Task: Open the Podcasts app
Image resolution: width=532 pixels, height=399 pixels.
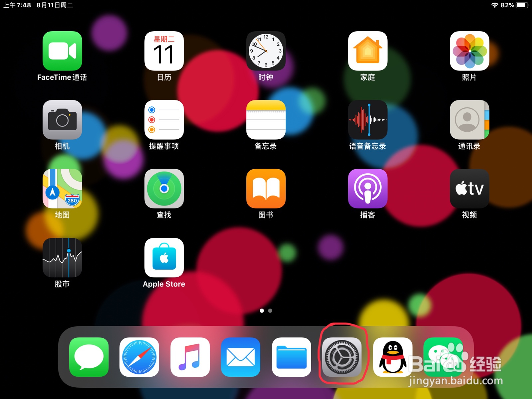Action: [367, 189]
